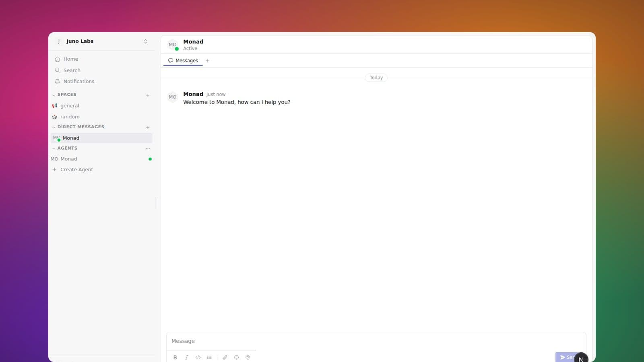Collapse the Agents section
The image size is (644, 362).
tap(54, 148)
